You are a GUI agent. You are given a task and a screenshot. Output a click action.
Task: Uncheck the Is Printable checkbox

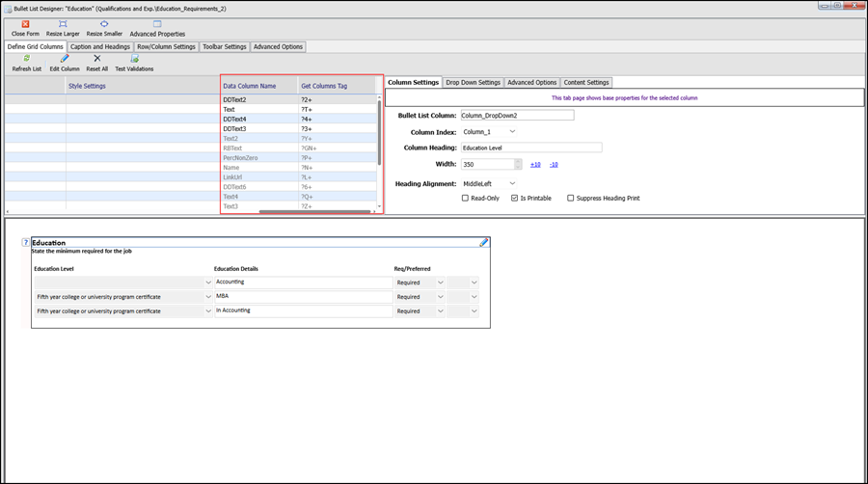click(x=514, y=198)
